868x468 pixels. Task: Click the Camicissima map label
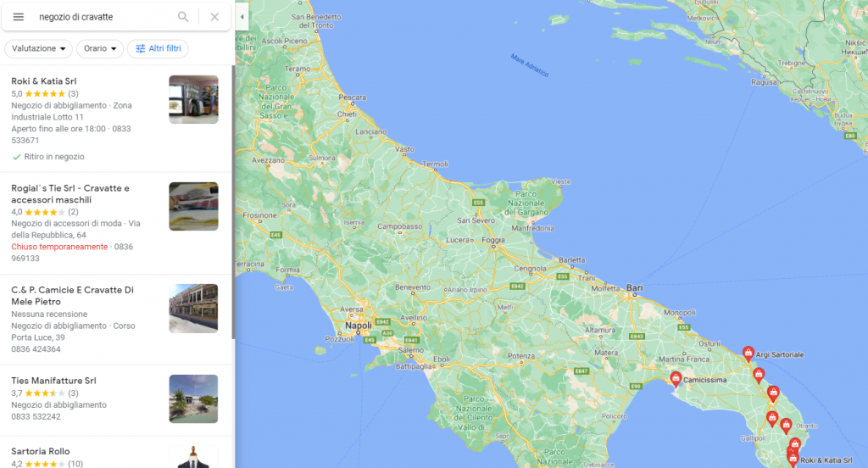click(704, 380)
